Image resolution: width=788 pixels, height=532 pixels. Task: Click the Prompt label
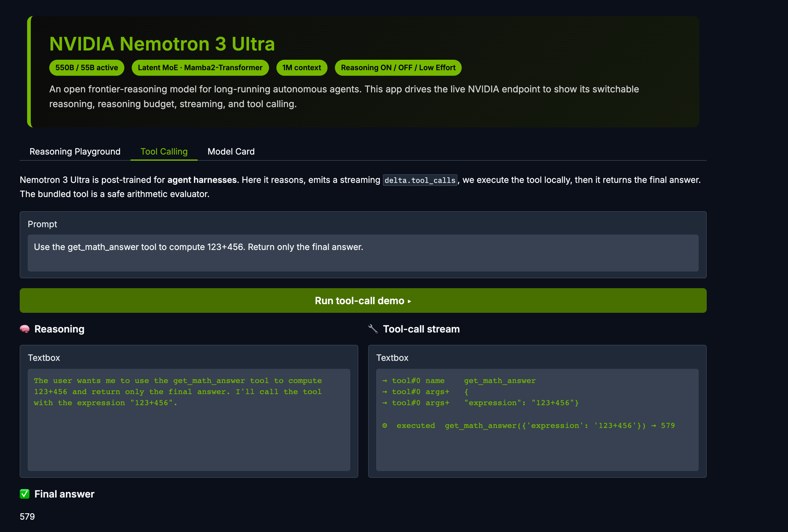tap(42, 224)
